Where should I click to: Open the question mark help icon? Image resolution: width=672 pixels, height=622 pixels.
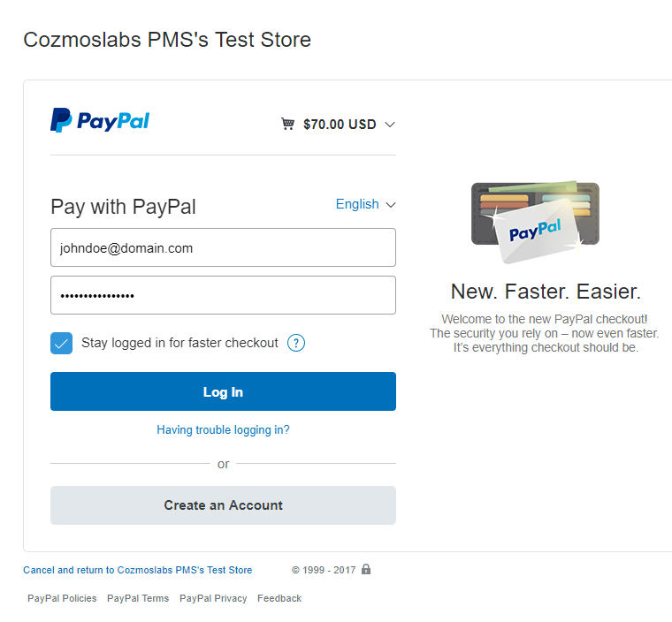[x=295, y=343]
